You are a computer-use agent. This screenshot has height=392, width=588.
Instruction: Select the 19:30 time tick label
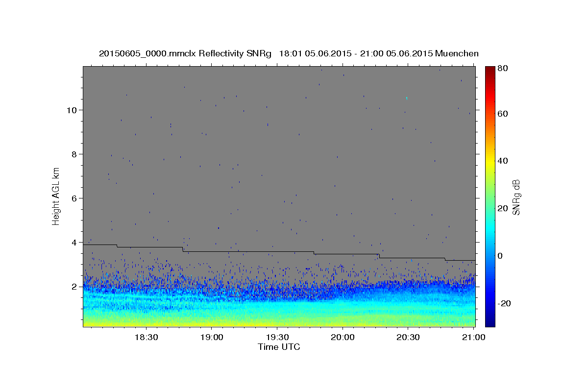[x=277, y=337]
